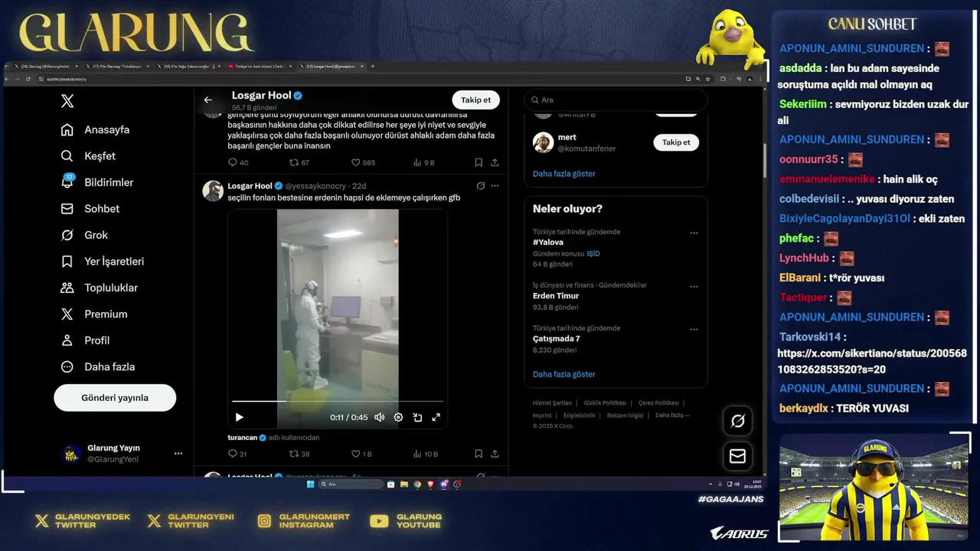The height and width of the screenshot is (551, 980).
Task: Open Sohbet messages in the sidebar
Action: [x=90, y=209]
